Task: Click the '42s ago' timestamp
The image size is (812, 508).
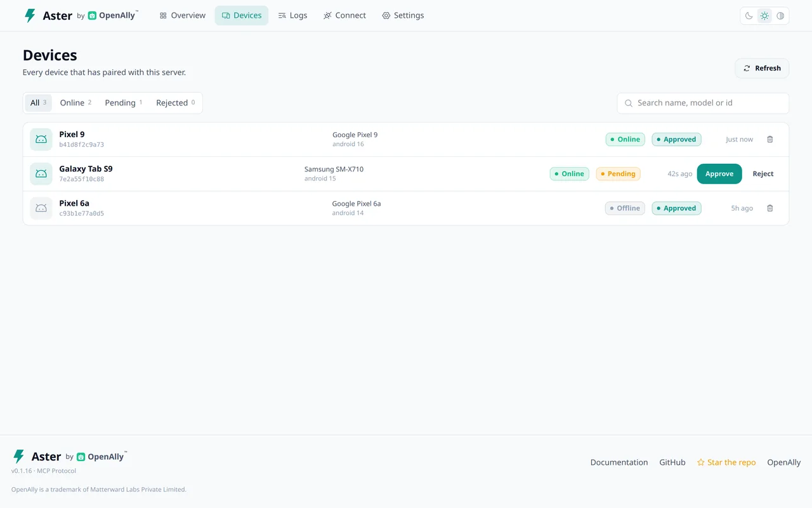Action: tap(679, 174)
